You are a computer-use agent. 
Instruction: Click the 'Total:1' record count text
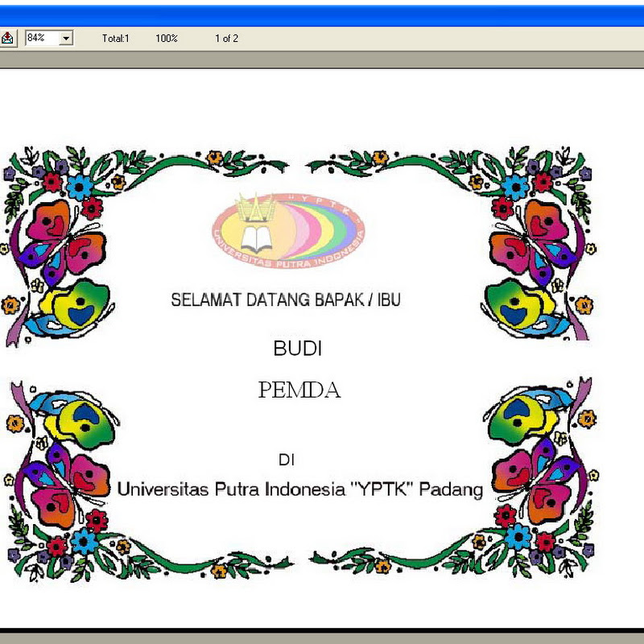[x=115, y=39]
